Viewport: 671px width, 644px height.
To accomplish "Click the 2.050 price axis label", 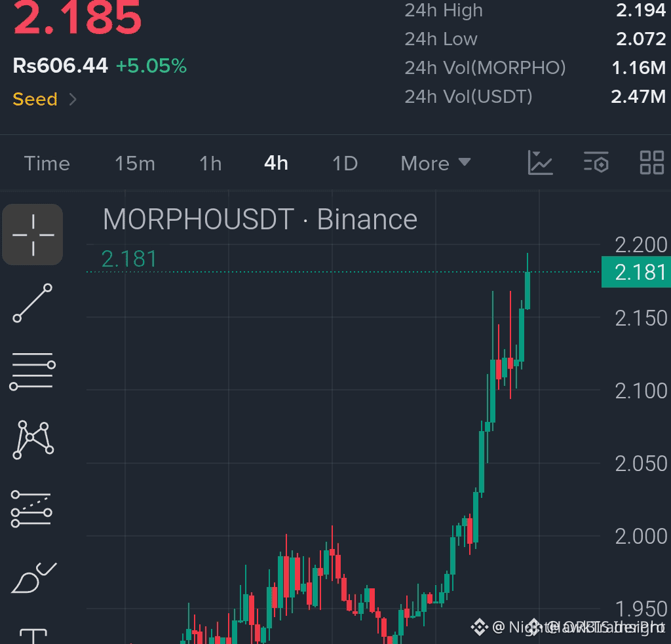I will [x=641, y=464].
